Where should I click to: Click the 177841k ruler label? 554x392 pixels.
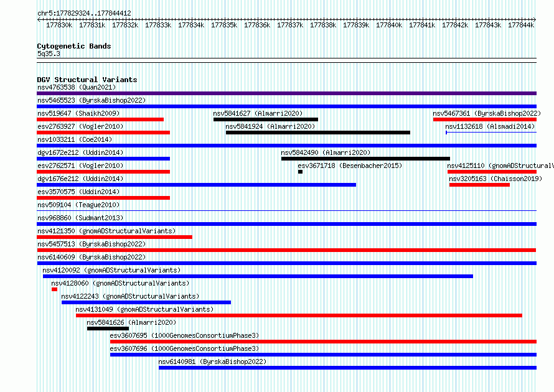(x=422, y=25)
